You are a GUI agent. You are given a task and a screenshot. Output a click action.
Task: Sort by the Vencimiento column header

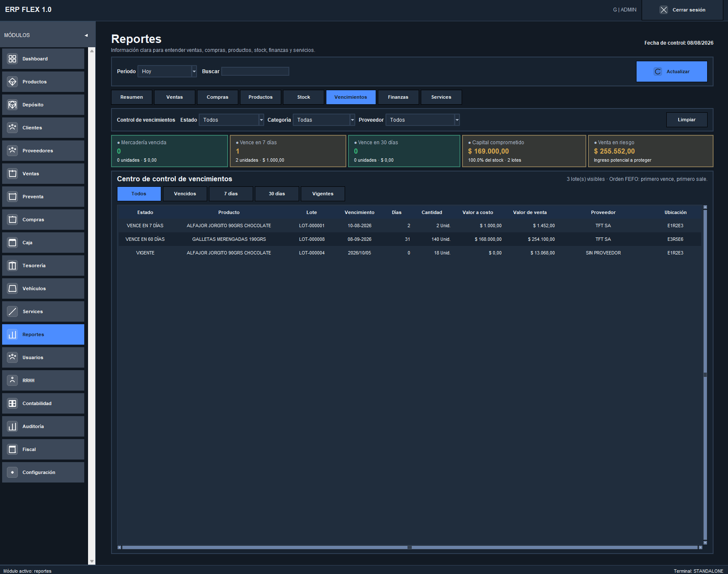click(360, 212)
